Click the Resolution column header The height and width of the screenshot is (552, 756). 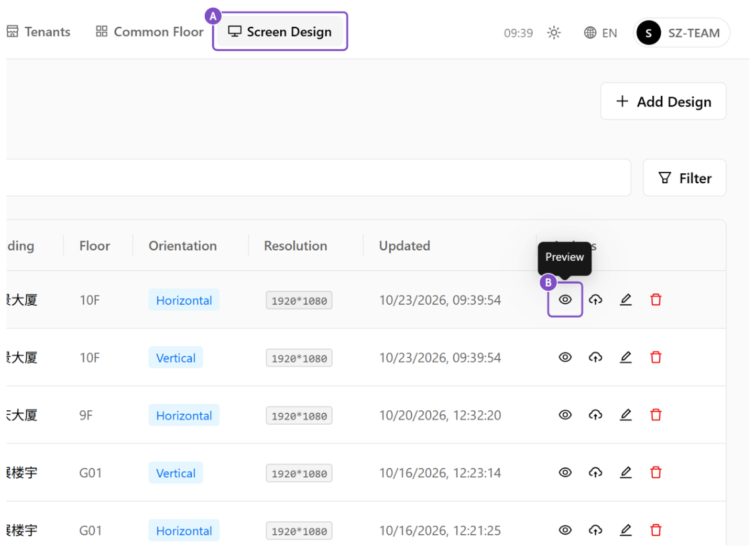point(295,246)
